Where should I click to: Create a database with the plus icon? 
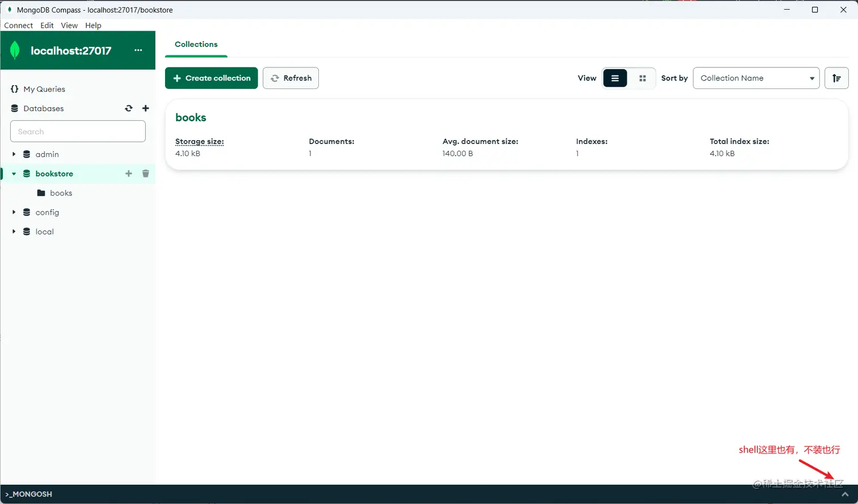[145, 108]
